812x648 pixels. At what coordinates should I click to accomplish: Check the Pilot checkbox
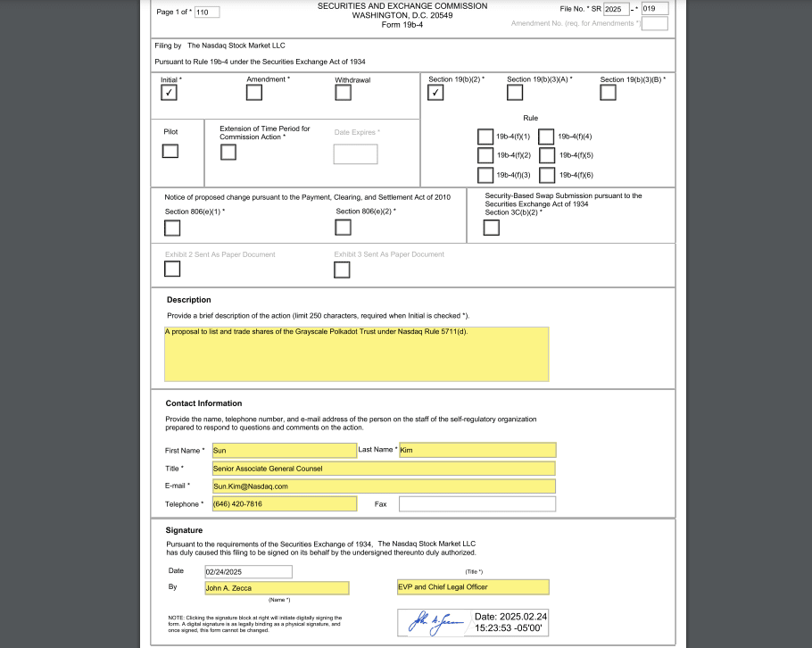click(170, 151)
